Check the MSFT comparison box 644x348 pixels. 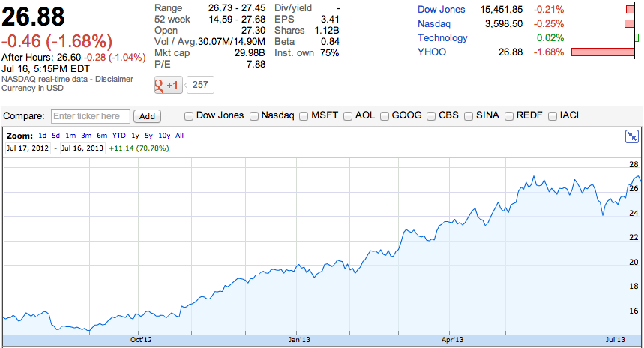pos(304,116)
